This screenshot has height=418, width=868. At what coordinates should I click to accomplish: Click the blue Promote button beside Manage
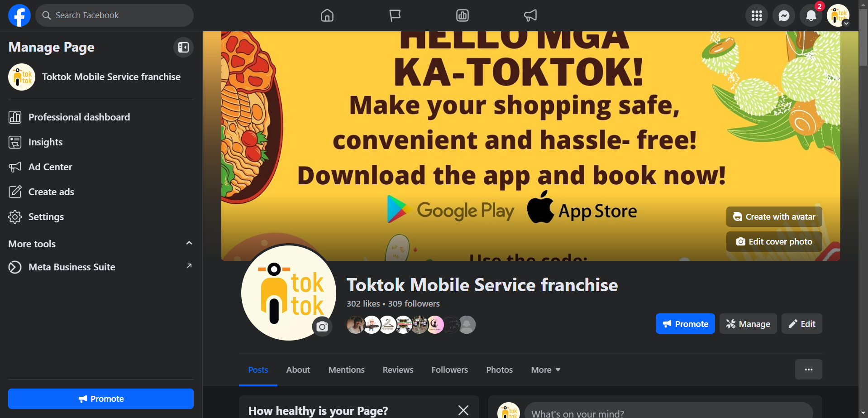685,324
